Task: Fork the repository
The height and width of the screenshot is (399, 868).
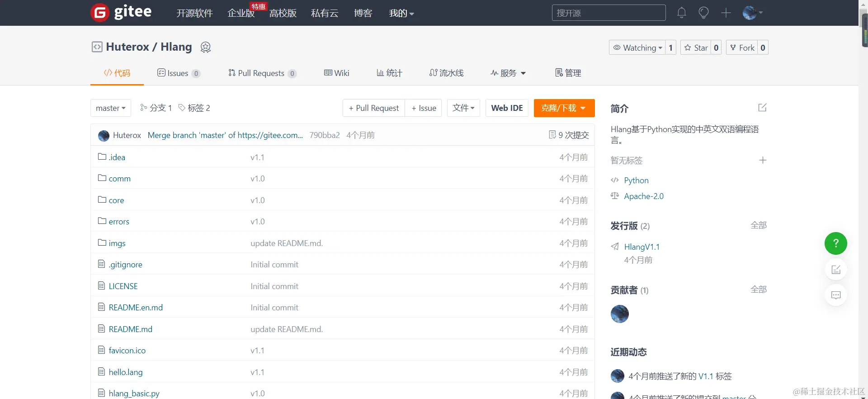Action: coord(742,47)
